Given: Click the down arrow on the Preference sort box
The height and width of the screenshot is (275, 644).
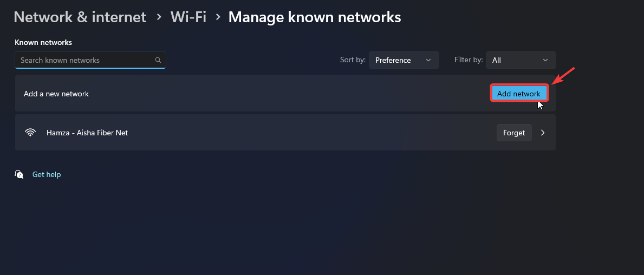Looking at the screenshot, I should 428,60.
